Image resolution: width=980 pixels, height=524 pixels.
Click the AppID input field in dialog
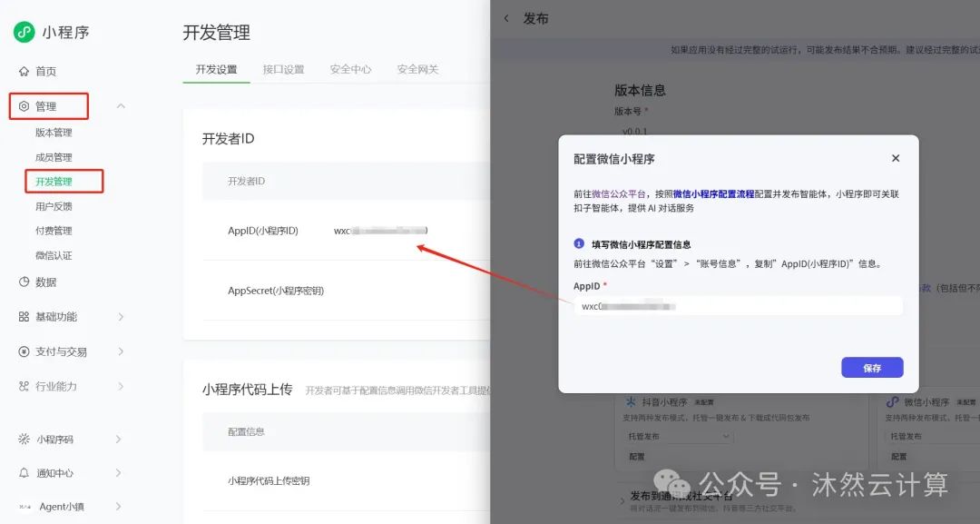(738, 306)
